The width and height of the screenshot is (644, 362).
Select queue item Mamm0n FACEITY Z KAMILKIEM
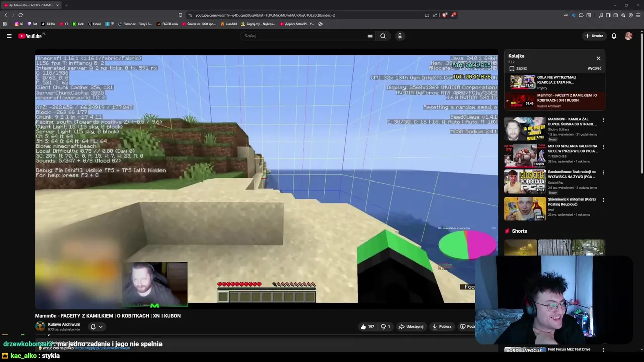tap(555, 100)
